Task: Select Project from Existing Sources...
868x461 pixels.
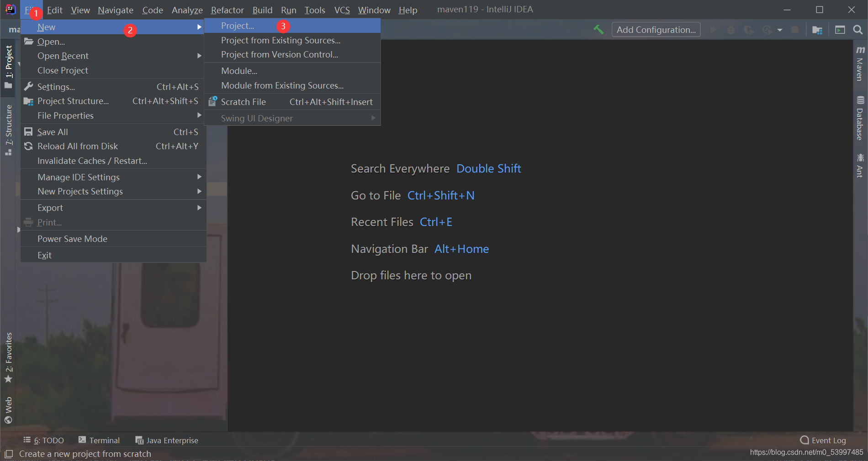Action: 292,40
